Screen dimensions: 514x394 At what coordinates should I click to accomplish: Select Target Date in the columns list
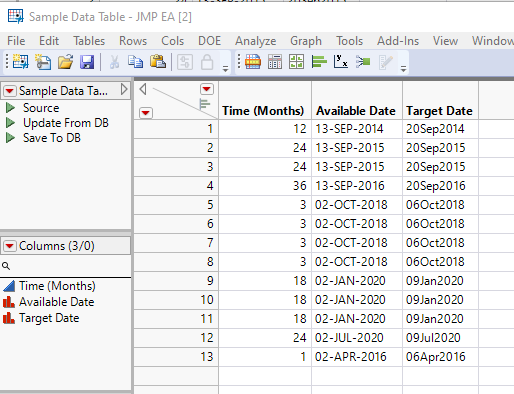pyautogui.click(x=49, y=318)
